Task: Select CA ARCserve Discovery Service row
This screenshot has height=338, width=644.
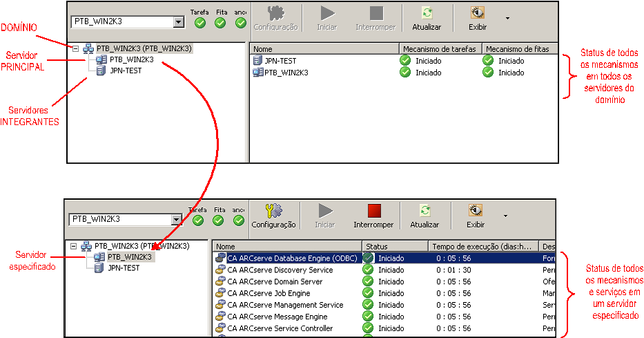Action: (x=384, y=270)
